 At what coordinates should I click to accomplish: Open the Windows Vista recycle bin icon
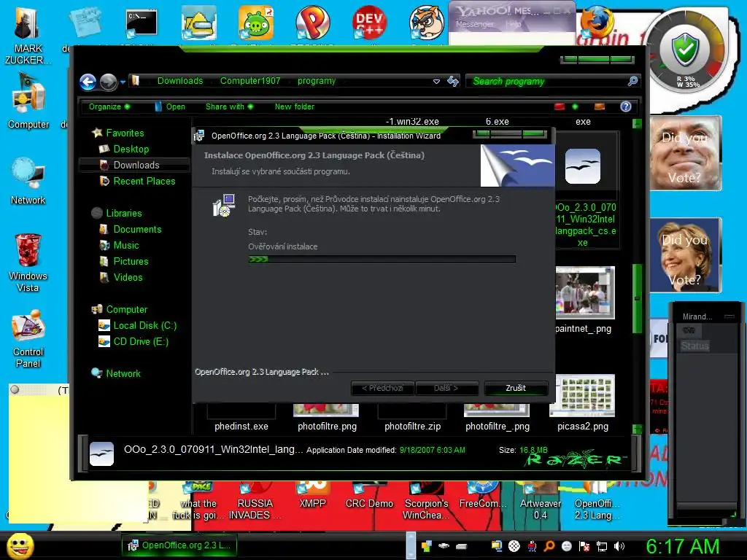tap(28, 262)
